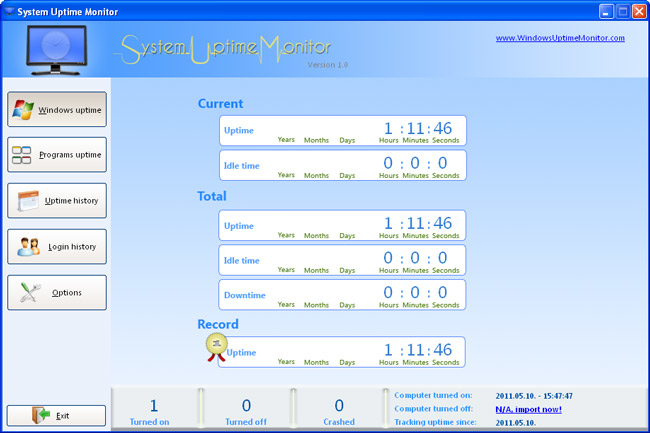Select the Current Uptime row
The image size is (650, 433).
(343, 131)
